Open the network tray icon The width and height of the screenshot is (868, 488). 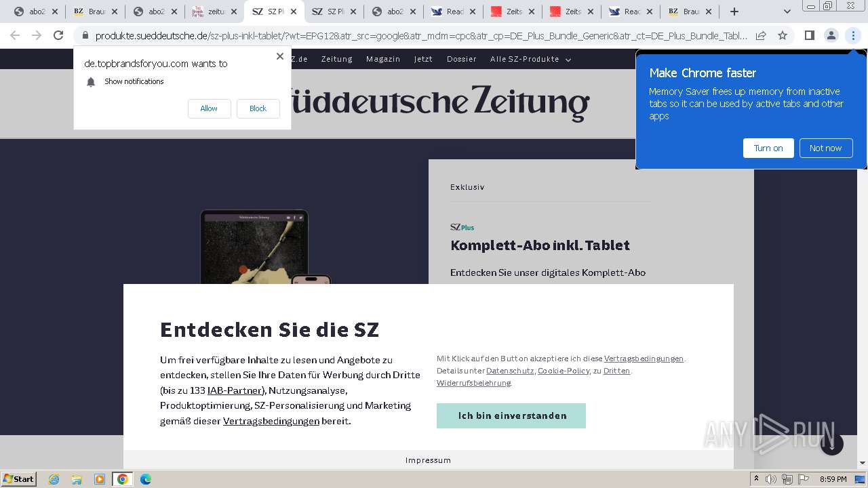click(787, 479)
